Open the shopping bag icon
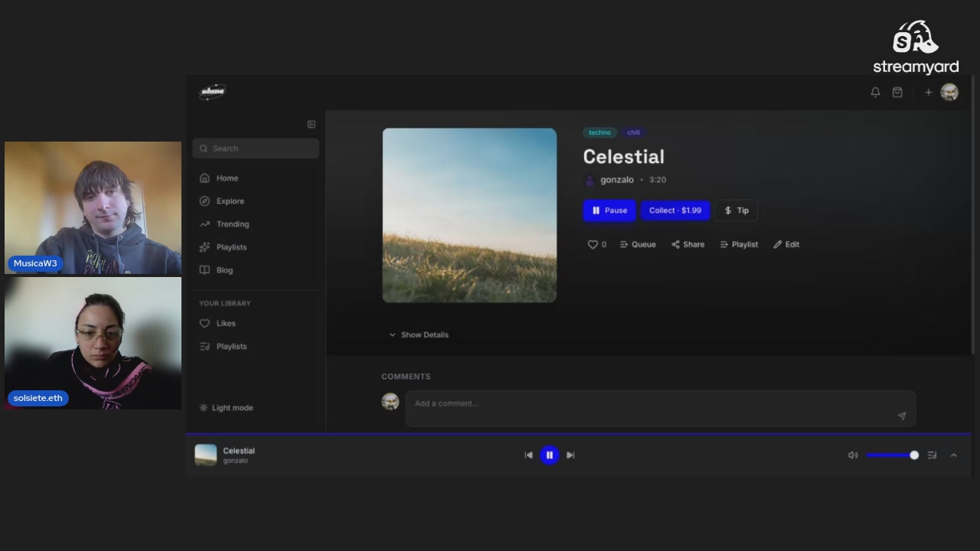 coord(897,92)
